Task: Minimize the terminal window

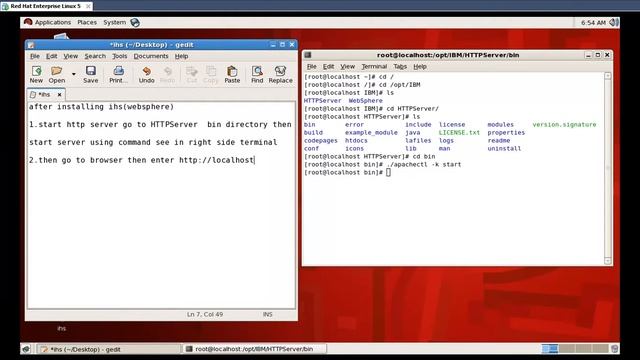Action: (x=588, y=55)
